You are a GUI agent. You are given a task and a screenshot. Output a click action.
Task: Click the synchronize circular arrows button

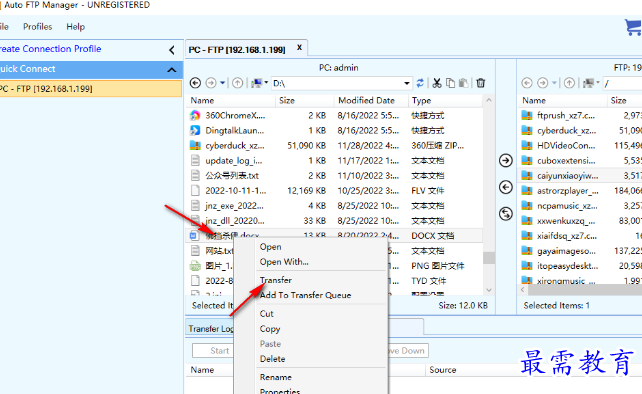506,213
